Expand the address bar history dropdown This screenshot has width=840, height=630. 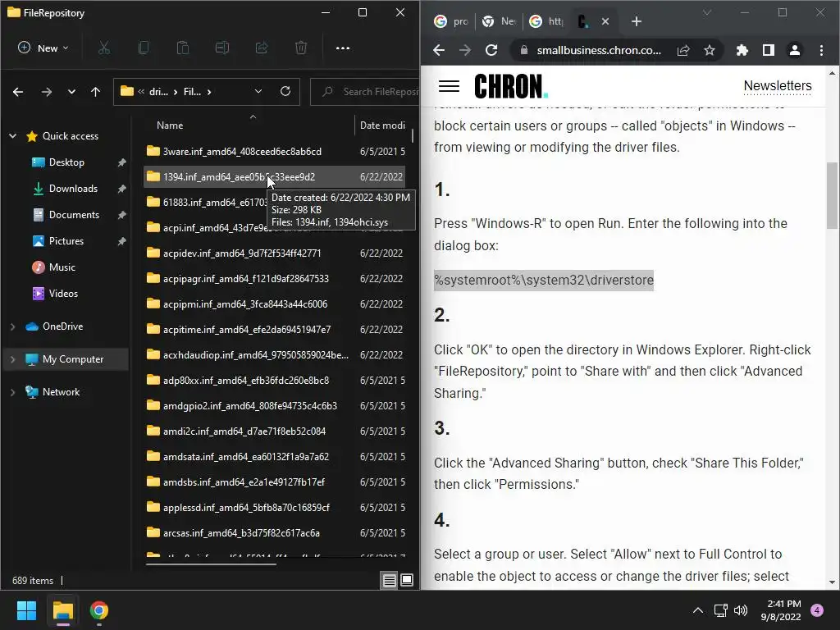[258, 92]
